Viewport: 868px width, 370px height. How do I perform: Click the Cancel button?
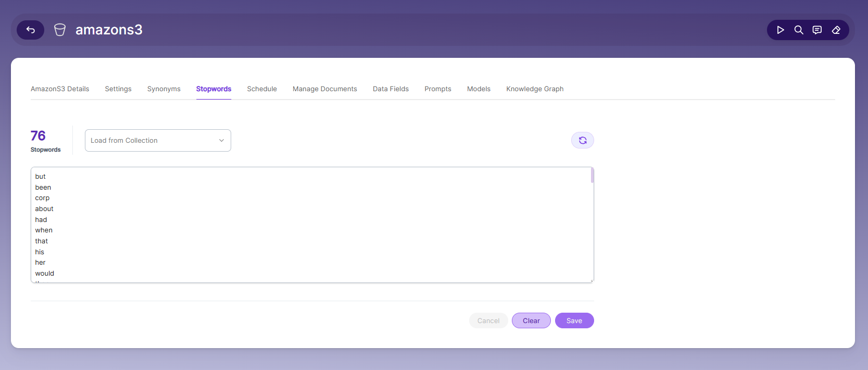coord(488,320)
